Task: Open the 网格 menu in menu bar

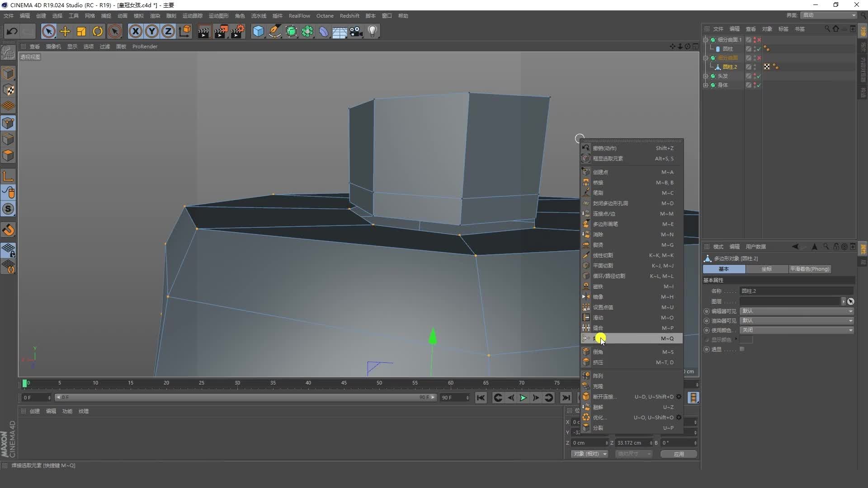Action: click(x=90, y=16)
